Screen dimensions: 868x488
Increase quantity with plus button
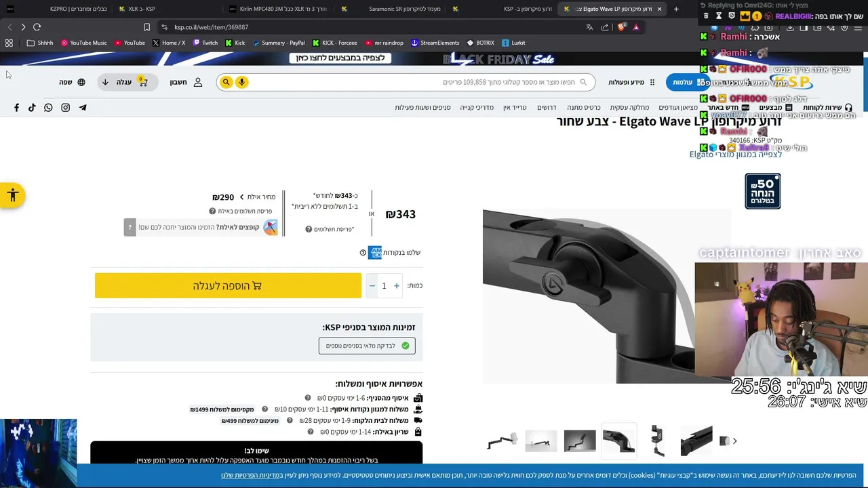click(x=397, y=286)
